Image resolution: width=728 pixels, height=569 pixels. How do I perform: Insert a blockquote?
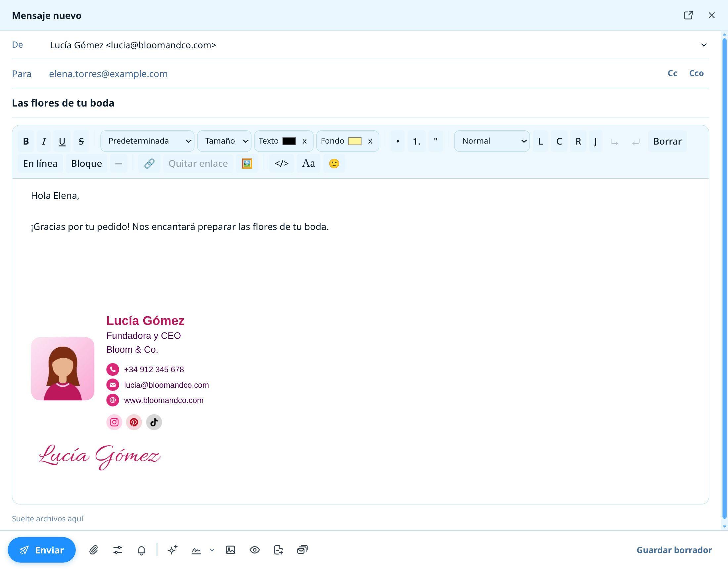click(x=436, y=141)
